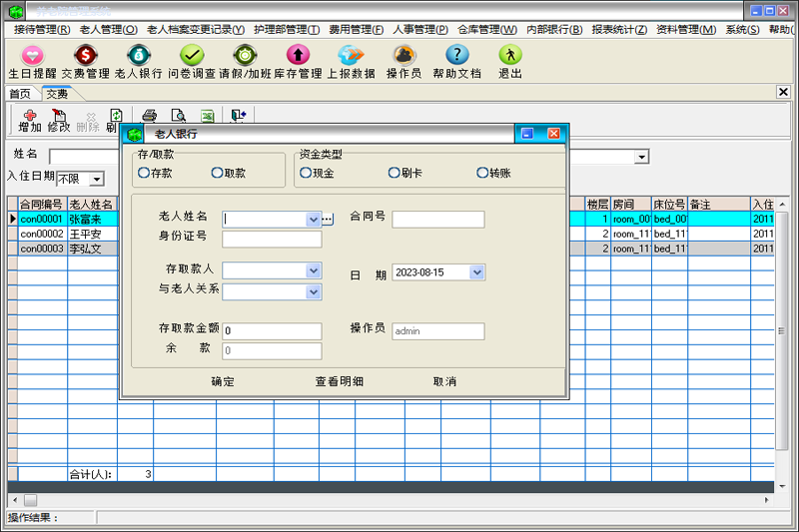This screenshot has width=799, height=532.
Task: Switch to the 交费 tab
Action: 57,94
